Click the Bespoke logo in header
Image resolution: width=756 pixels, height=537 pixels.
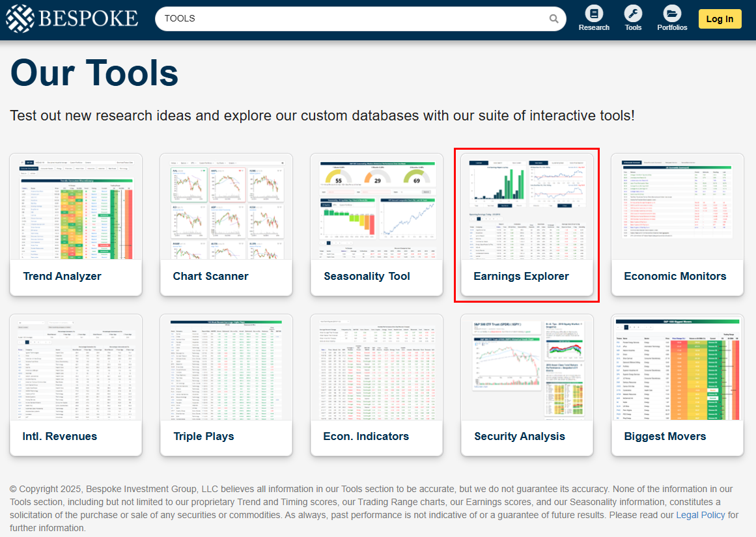tap(72, 19)
